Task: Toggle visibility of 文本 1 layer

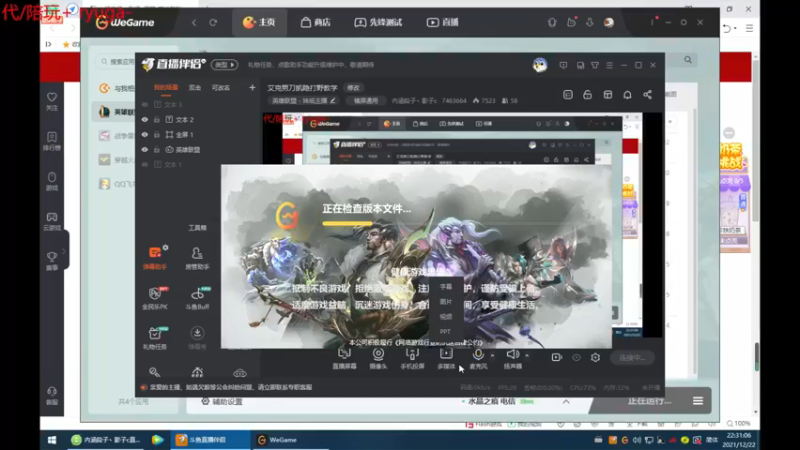Action: (x=145, y=164)
